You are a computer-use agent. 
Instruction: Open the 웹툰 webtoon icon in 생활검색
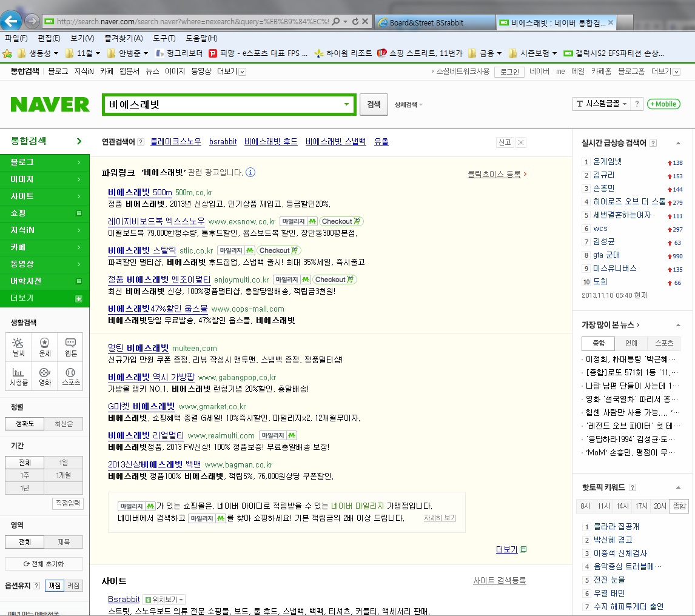click(x=71, y=347)
